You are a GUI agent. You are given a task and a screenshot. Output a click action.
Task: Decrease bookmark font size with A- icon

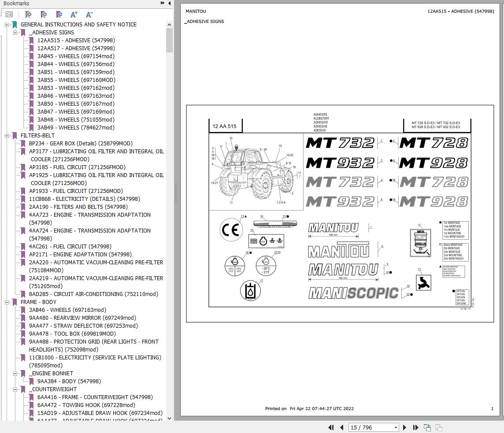(x=89, y=15)
